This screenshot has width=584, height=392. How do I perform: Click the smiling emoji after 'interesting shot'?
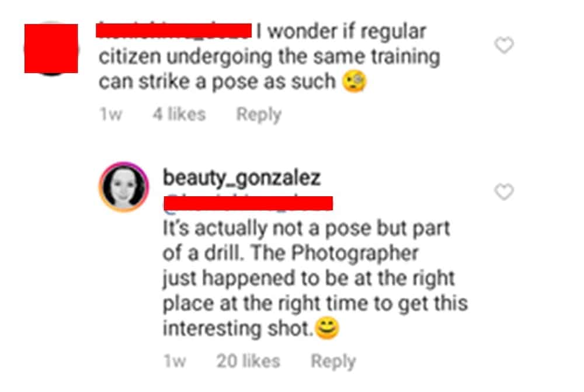327,328
